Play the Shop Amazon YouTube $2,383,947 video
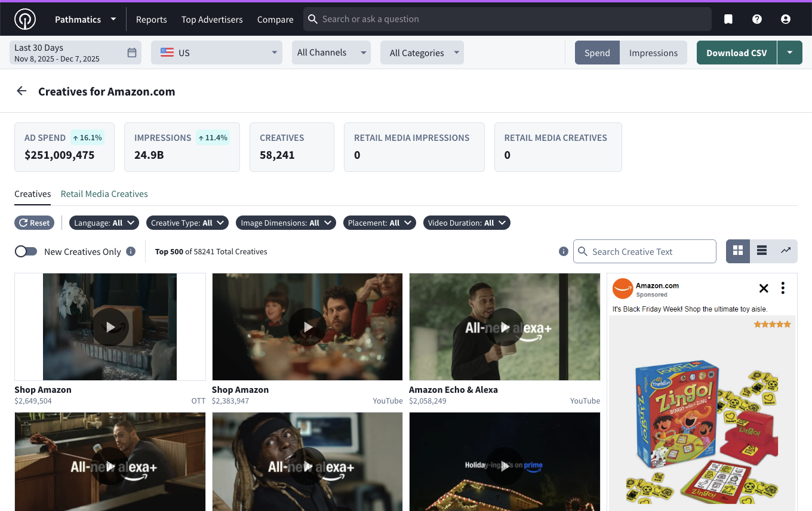The image size is (812, 511). point(307,327)
